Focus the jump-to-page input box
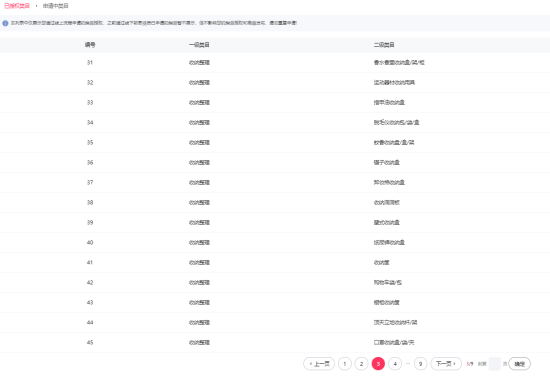This screenshot has height=378, width=550. point(495,364)
